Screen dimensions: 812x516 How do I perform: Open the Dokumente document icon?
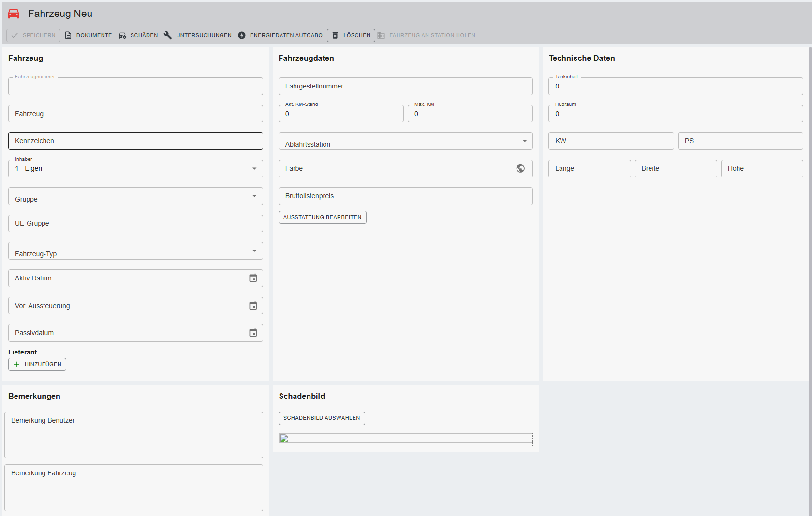tap(68, 35)
